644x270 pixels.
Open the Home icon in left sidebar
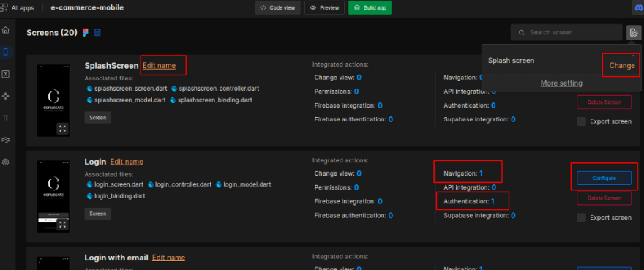6,29
